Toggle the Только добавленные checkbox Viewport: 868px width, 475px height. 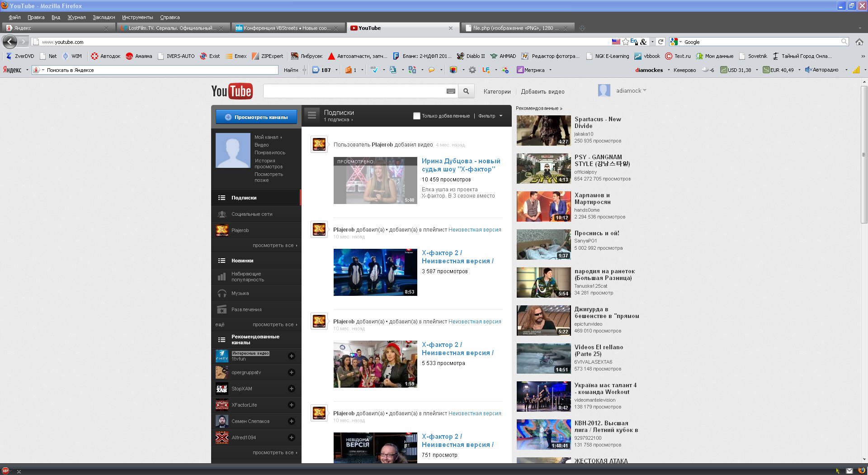click(416, 116)
